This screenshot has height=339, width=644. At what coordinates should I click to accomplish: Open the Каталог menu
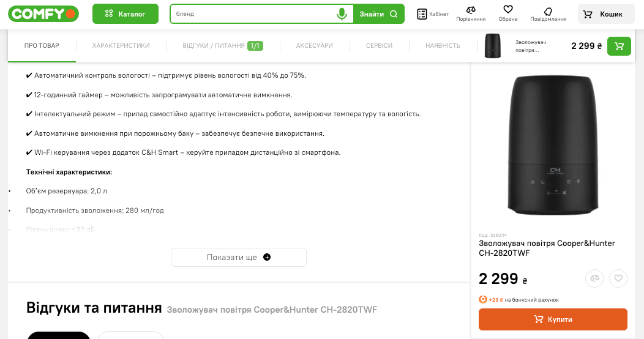pos(125,13)
